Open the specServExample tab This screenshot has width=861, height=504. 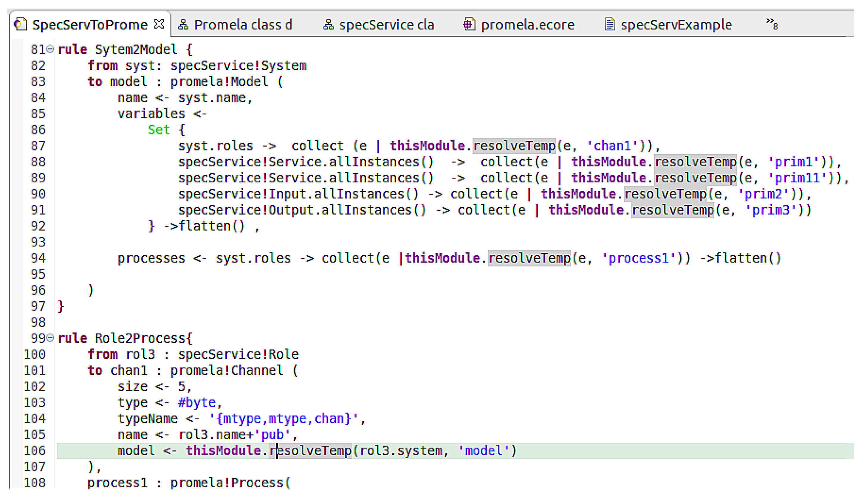pyautogui.click(x=676, y=25)
